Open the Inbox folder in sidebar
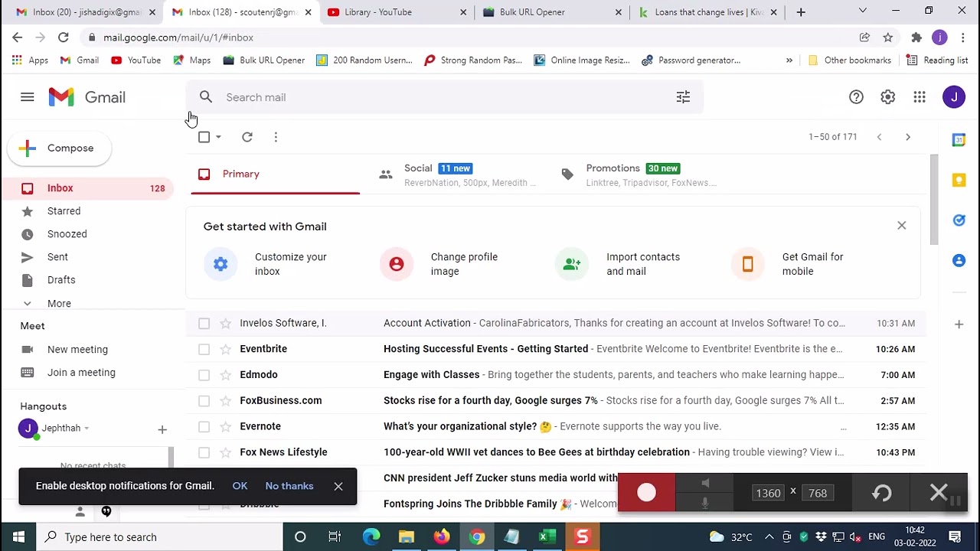 (x=87, y=188)
